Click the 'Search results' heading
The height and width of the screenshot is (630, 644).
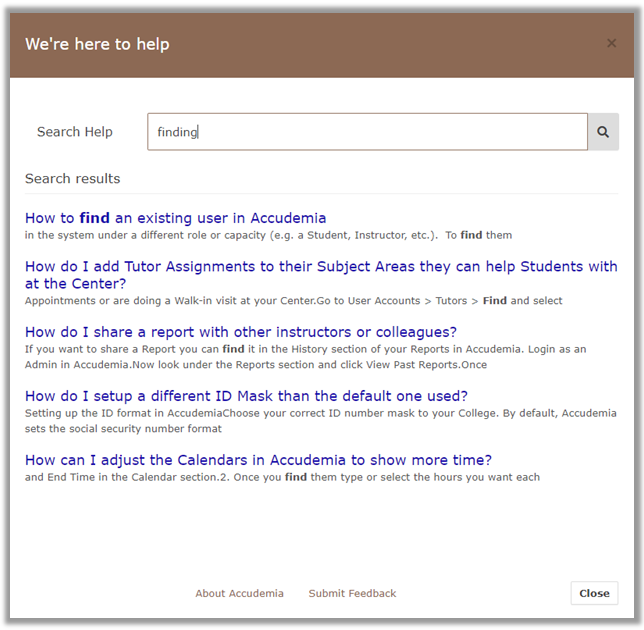73,179
